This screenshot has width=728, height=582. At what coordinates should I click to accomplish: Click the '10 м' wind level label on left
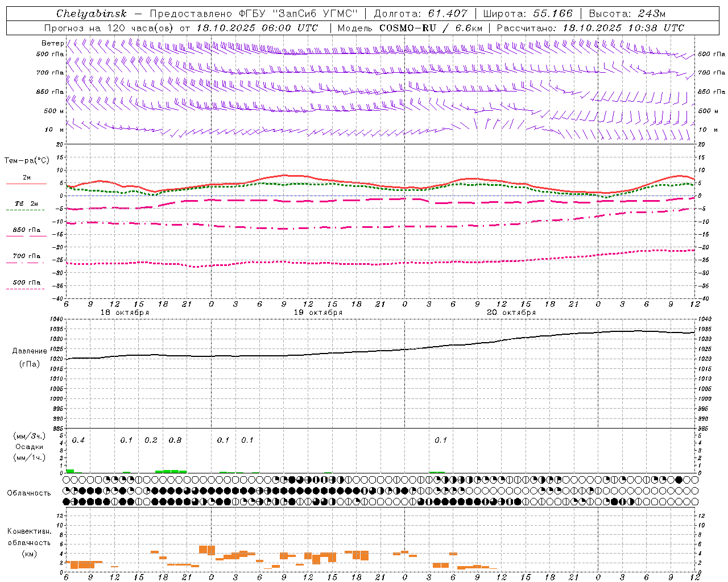(x=55, y=130)
